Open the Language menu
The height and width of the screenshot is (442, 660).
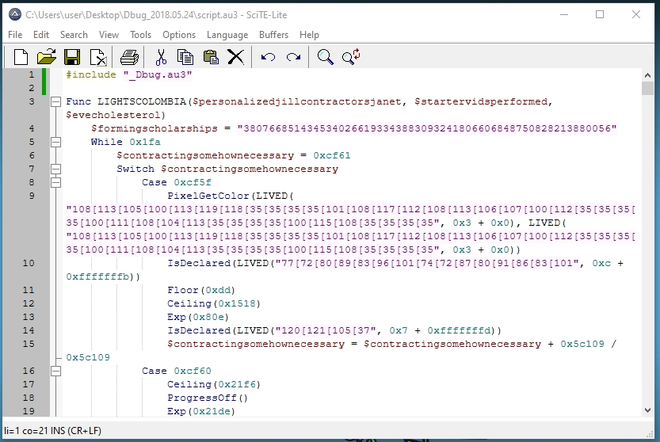tap(227, 35)
